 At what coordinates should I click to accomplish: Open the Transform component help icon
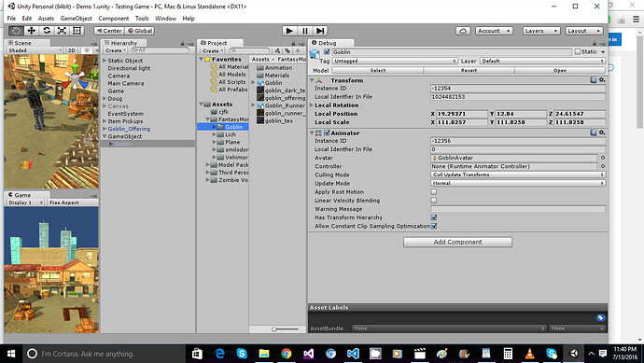tap(594, 80)
